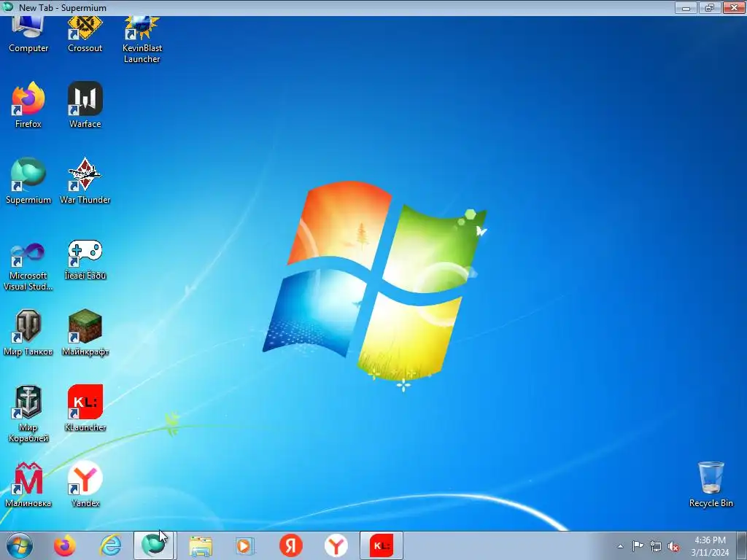Select the Yandex desktop shortcut
Screen dimensions: 747x560
tap(85, 484)
